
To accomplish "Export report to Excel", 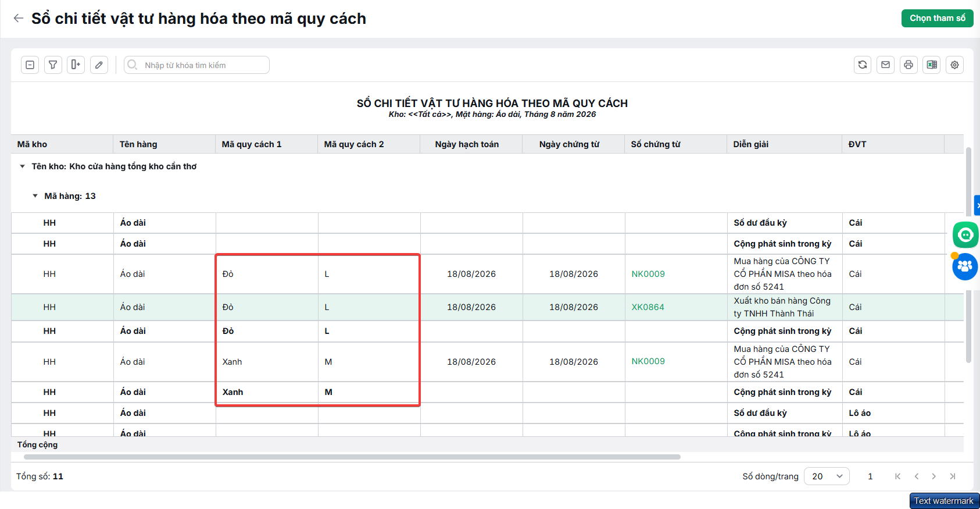I will (x=932, y=65).
